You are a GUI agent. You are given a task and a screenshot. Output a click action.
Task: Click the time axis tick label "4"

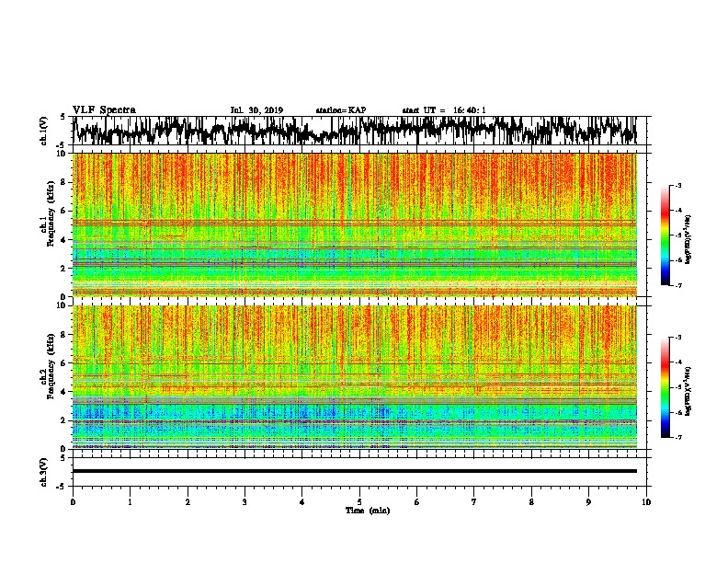(x=302, y=502)
